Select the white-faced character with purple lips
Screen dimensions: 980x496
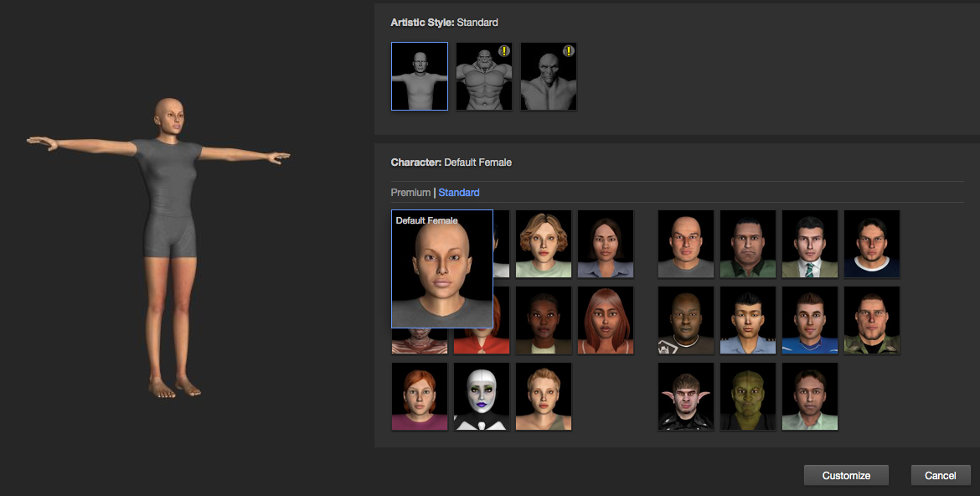[482, 396]
